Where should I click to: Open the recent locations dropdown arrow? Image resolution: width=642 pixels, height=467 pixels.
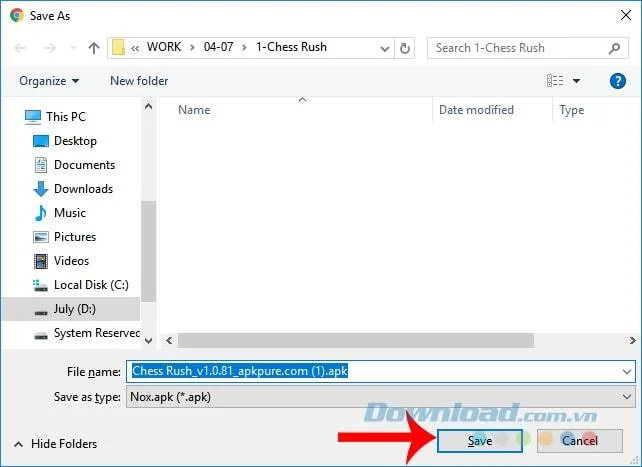coord(73,48)
